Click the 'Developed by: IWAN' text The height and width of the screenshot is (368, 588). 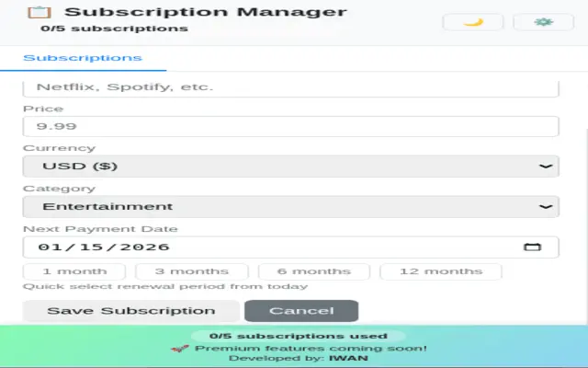click(x=298, y=358)
